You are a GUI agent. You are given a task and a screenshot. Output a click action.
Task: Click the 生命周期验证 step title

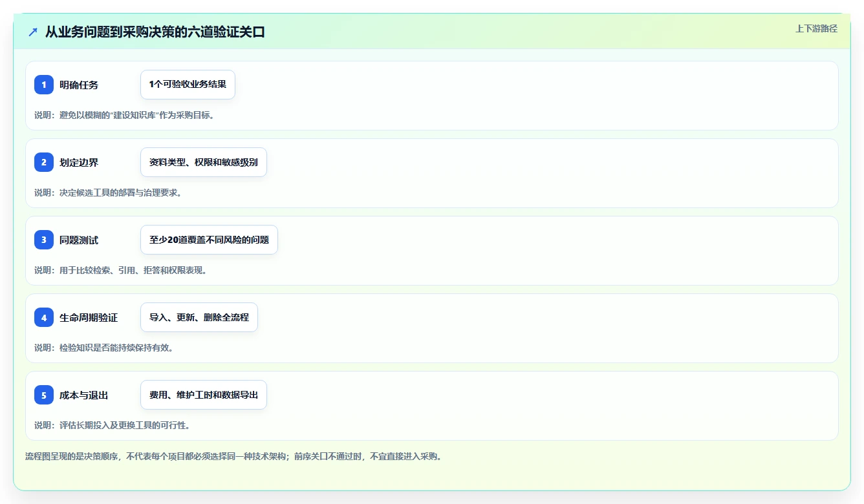[89, 317]
